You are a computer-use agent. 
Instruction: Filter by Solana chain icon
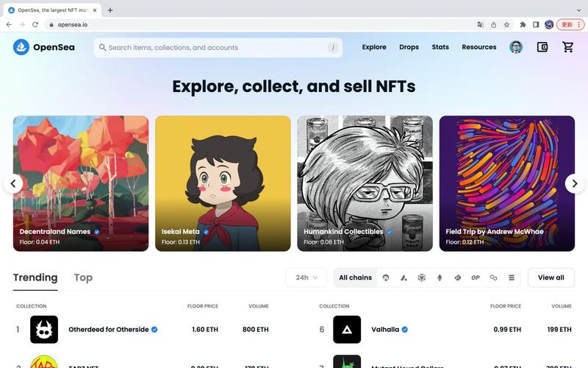tap(512, 277)
